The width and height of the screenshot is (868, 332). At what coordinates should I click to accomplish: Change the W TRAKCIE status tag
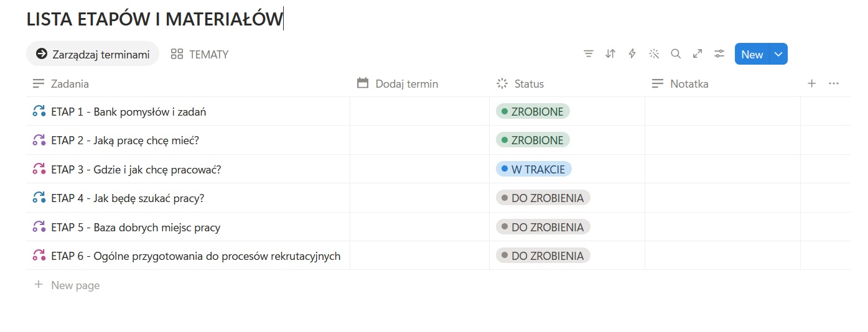pos(534,169)
